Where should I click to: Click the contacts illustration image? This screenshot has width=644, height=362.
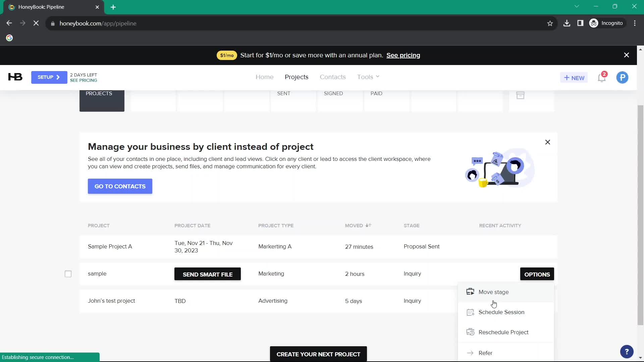[x=500, y=168]
